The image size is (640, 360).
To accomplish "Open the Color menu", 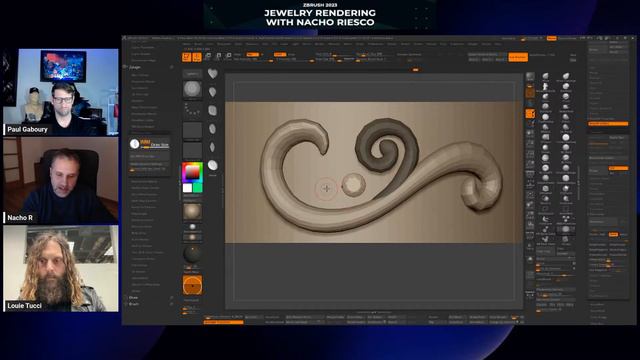I will [209, 44].
